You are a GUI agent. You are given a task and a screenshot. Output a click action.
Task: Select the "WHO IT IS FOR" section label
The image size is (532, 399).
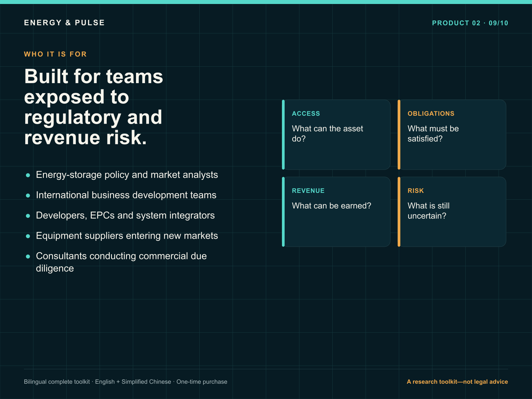55,54
